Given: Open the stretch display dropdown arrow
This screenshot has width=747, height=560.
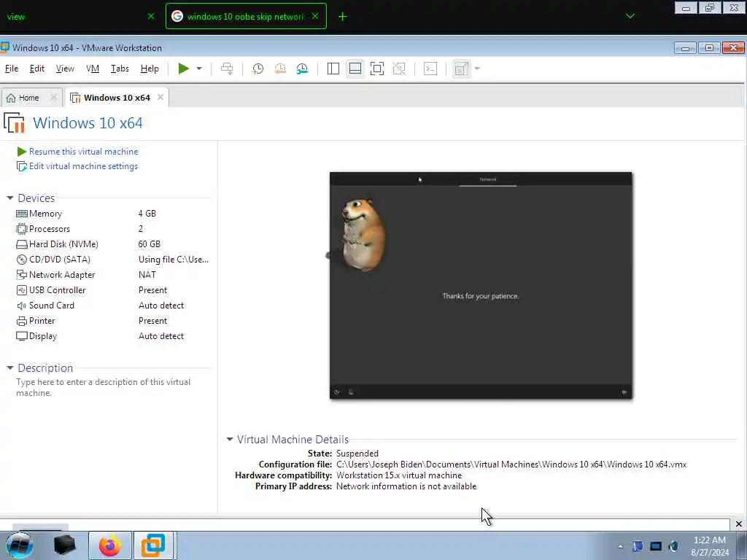Looking at the screenshot, I should (x=477, y=69).
